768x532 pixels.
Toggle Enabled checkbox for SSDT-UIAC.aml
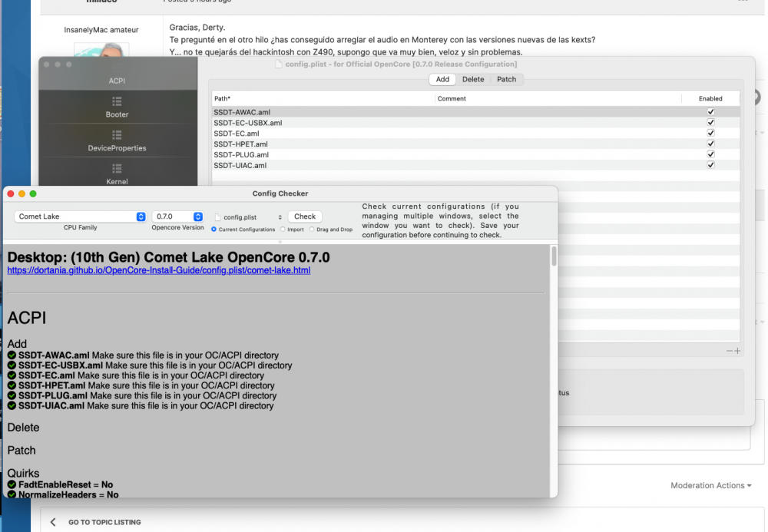click(x=710, y=165)
